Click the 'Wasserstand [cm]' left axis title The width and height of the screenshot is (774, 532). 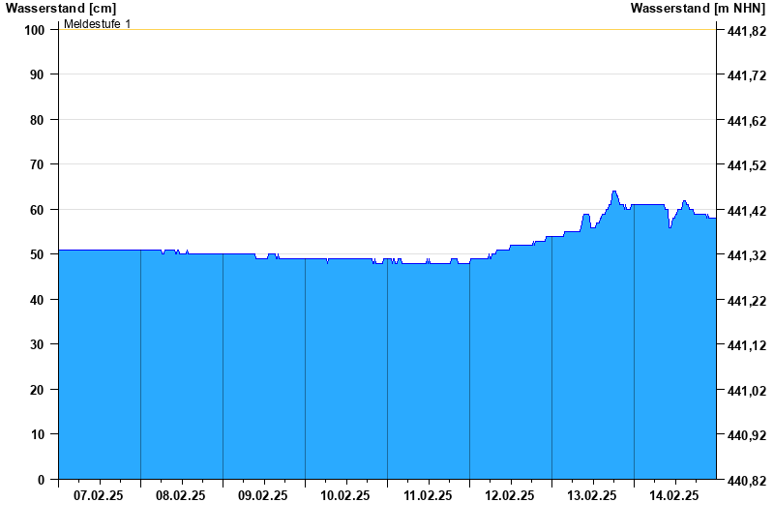(x=61, y=9)
